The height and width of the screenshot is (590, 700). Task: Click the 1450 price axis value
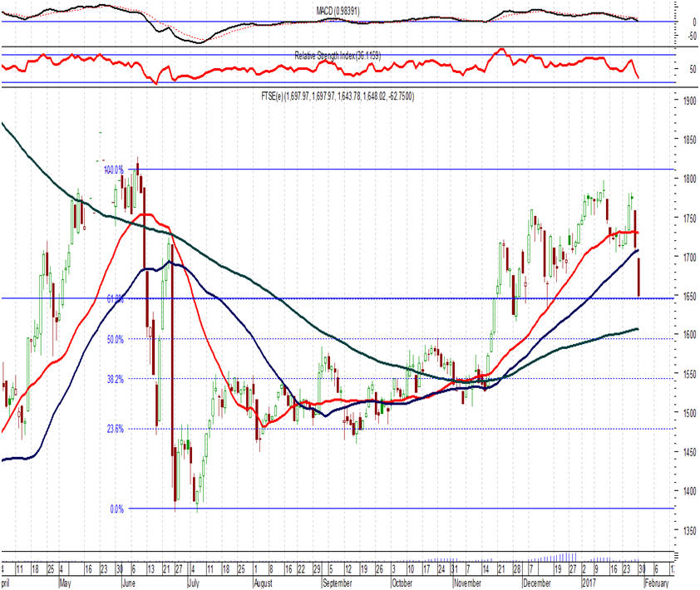(689, 452)
